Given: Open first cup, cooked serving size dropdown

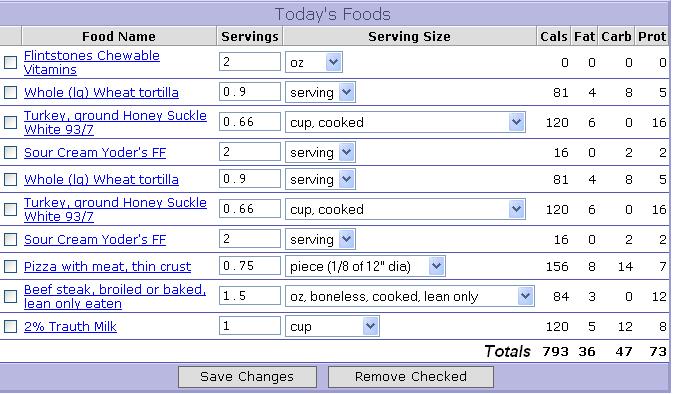Looking at the screenshot, I should point(406,123).
